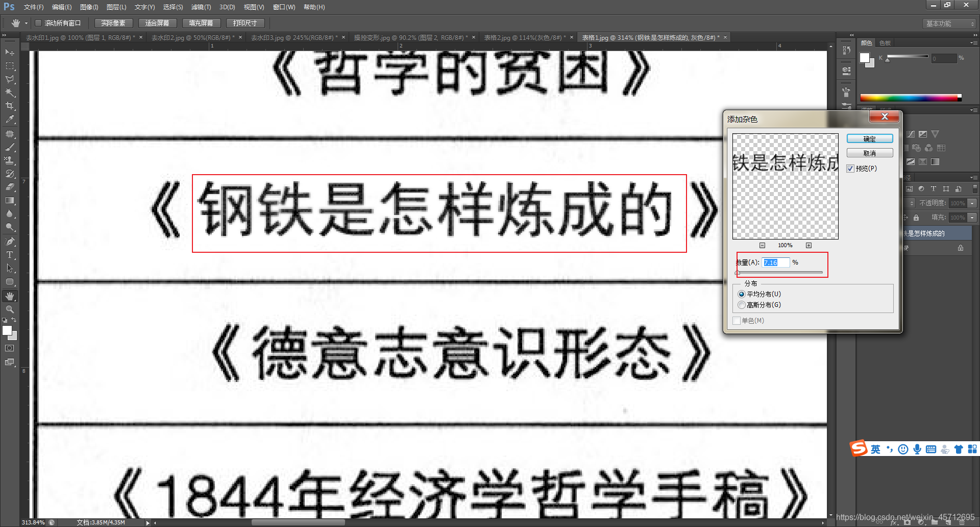Viewport: 980px width, 527px height.
Task: Select the Pen tool
Action: click(x=9, y=242)
